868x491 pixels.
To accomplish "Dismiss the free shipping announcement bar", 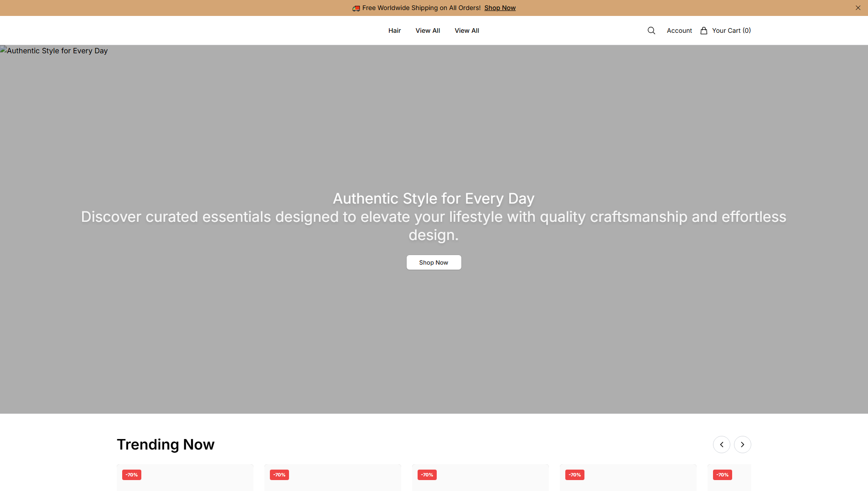I will pyautogui.click(x=858, y=8).
